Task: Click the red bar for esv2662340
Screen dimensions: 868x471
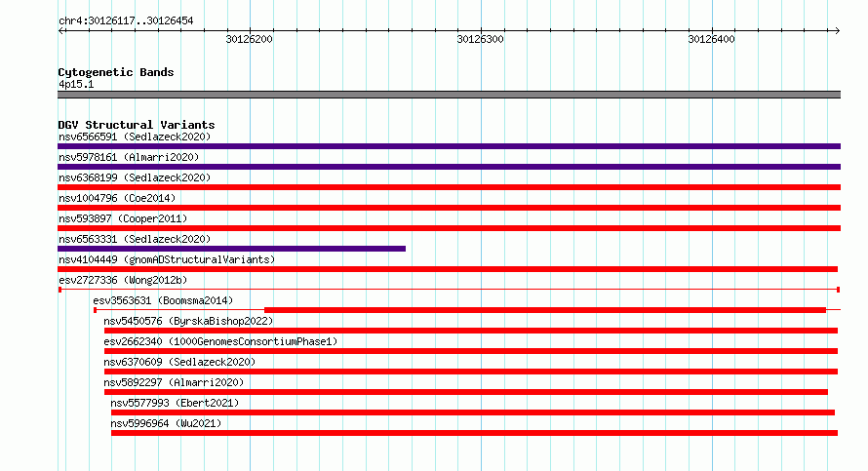Action: (x=470, y=351)
